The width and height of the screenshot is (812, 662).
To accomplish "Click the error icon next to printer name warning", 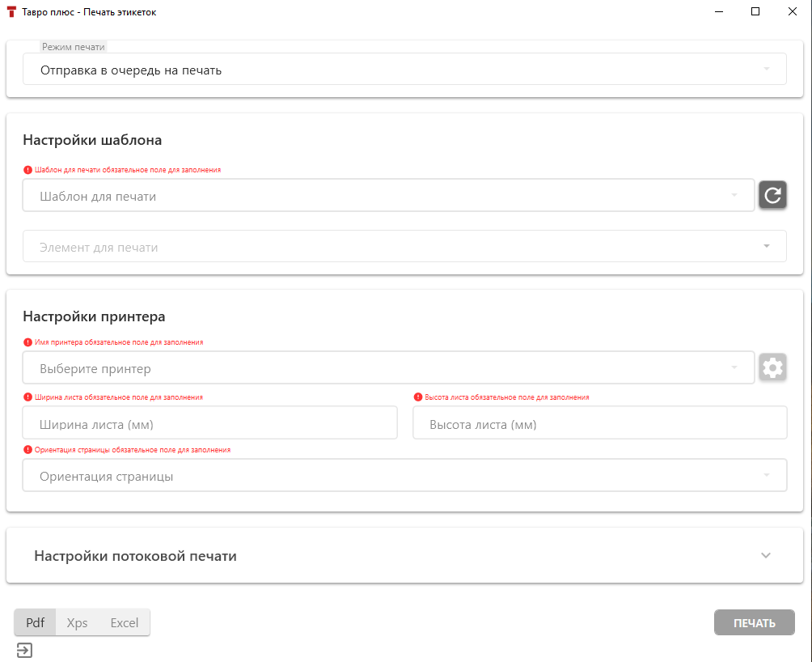I will [28, 342].
